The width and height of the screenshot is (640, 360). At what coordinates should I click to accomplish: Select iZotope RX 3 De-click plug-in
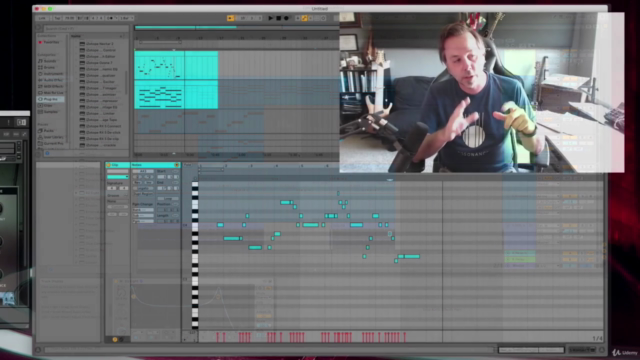100,132
